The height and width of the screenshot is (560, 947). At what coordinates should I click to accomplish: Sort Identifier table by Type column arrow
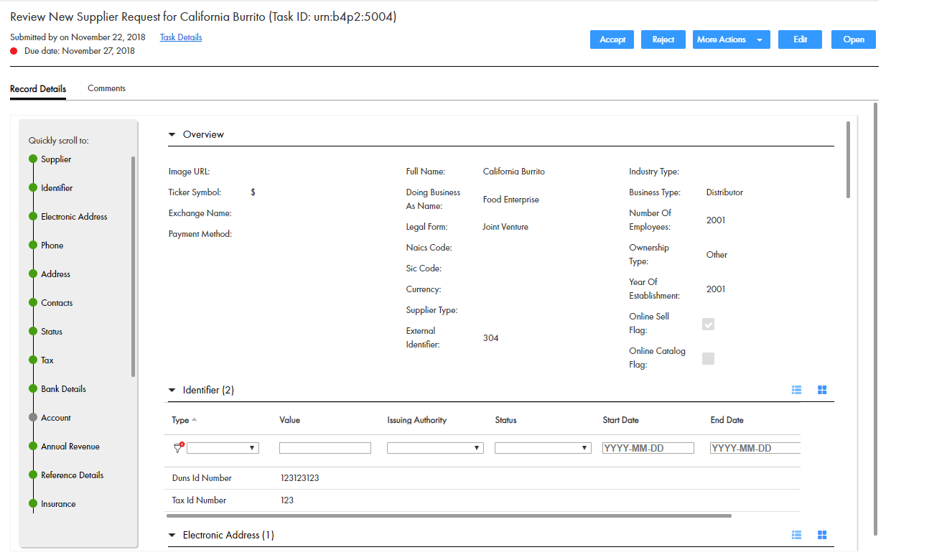point(195,420)
